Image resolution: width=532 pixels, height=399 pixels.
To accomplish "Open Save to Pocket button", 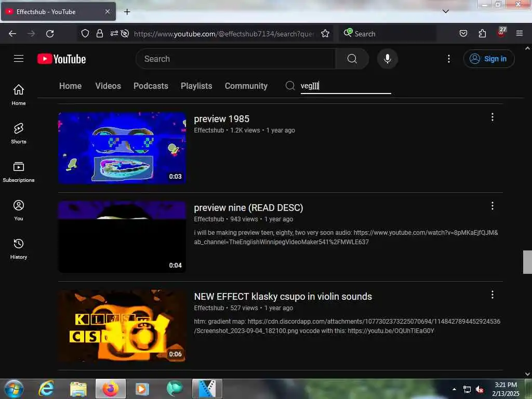I will [463, 33].
